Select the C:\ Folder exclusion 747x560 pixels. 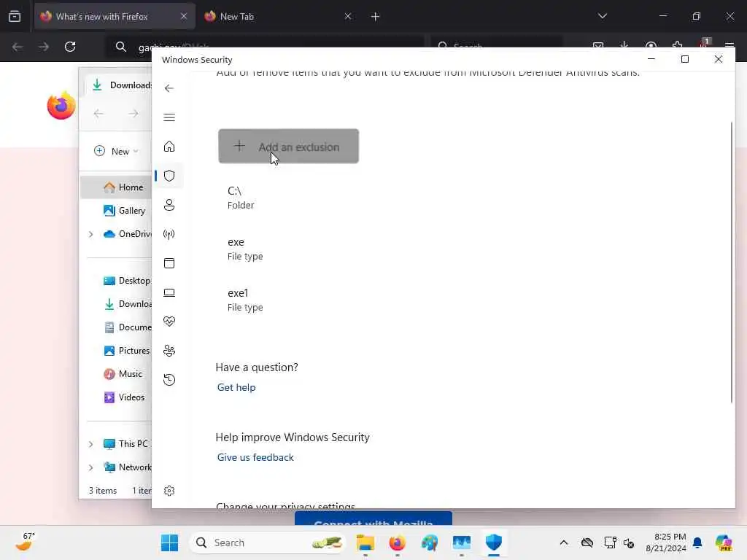[241, 198]
